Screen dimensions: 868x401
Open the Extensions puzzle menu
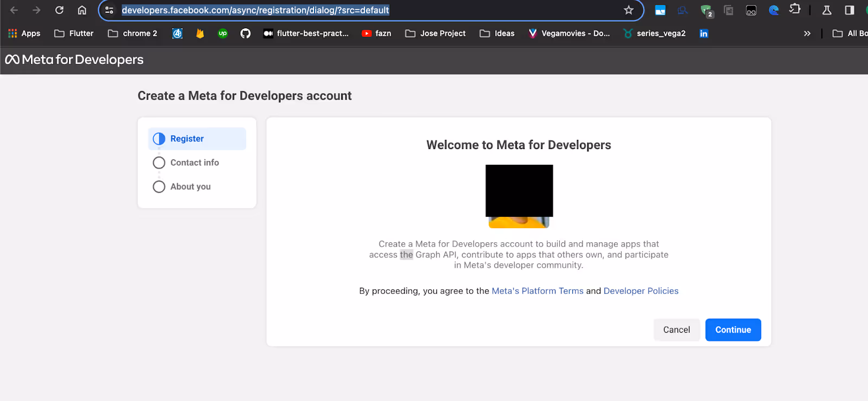point(795,9)
